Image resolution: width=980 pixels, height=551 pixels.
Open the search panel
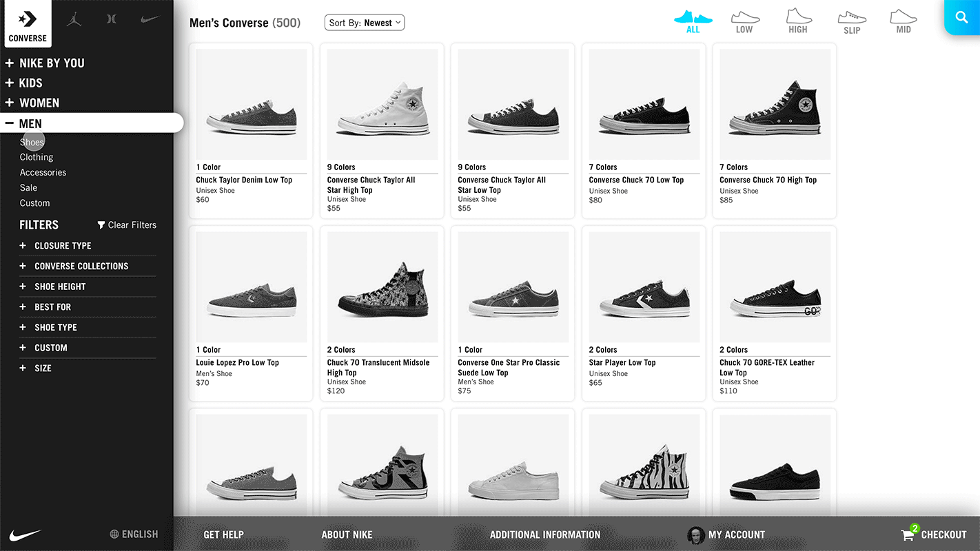[962, 17]
